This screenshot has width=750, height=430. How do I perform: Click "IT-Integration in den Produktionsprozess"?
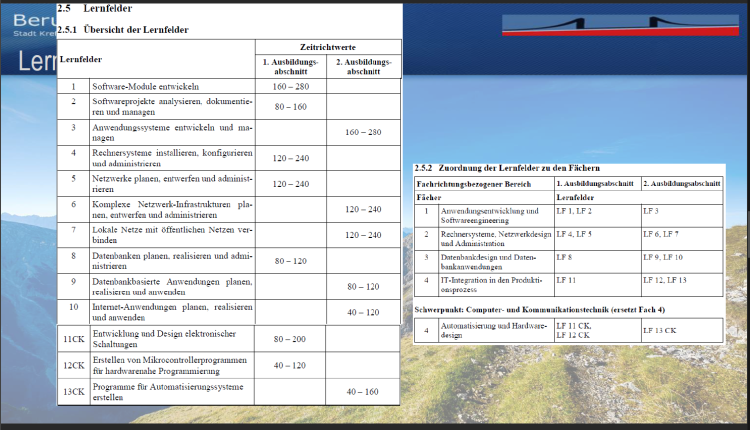click(x=491, y=285)
